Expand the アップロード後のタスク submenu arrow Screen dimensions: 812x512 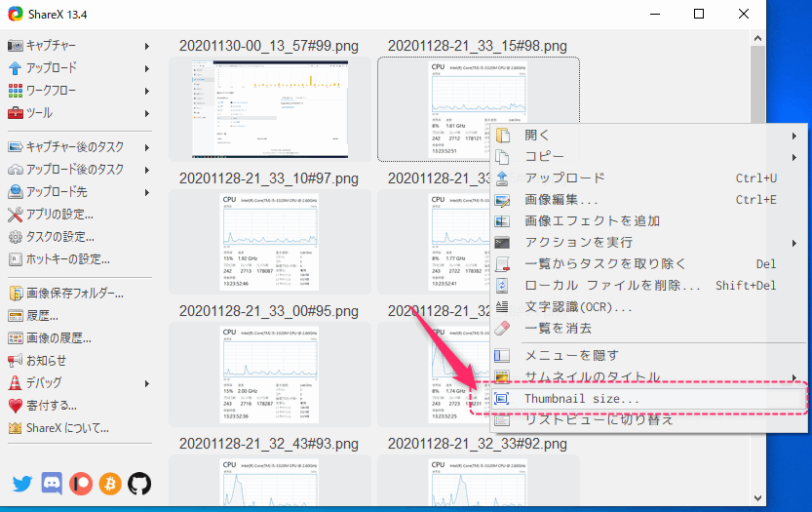pos(147,170)
